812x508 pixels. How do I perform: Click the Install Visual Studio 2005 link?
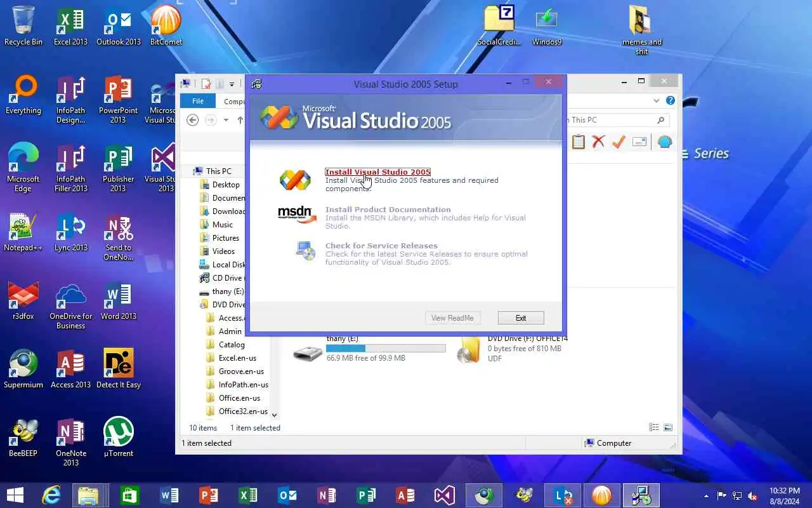point(377,172)
